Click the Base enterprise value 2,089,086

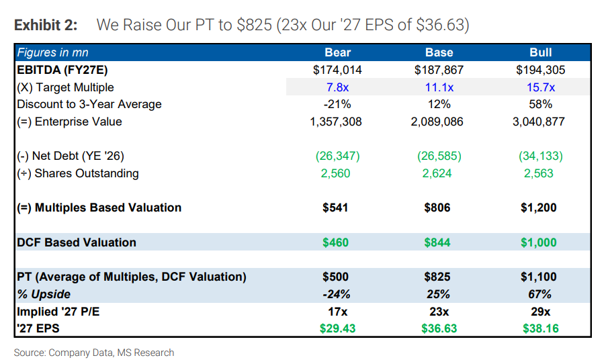click(x=439, y=122)
